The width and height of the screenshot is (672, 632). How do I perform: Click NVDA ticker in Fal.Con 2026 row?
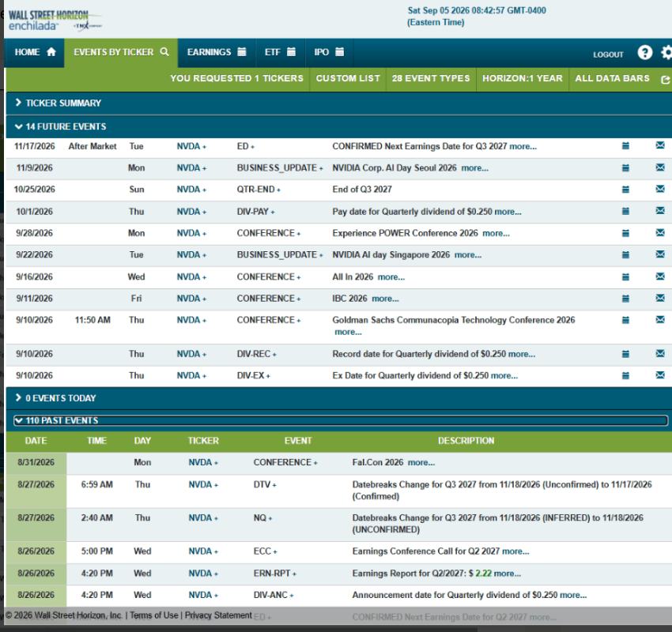(200, 462)
